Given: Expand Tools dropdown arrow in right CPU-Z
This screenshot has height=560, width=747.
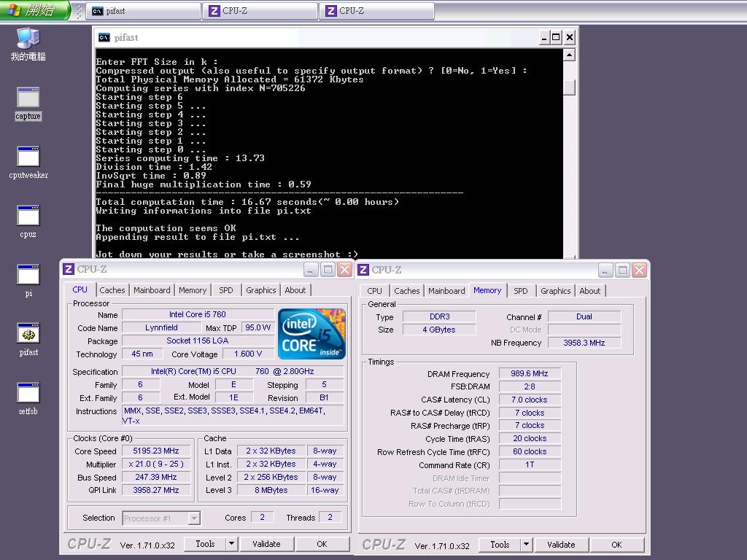Looking at the screenshot, I should [x=526, y=544].
